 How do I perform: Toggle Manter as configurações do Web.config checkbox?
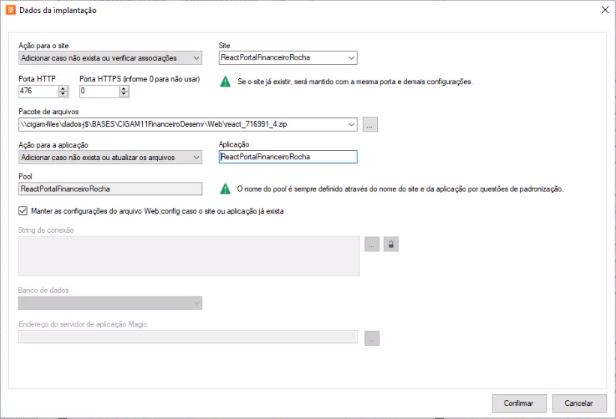24,211
